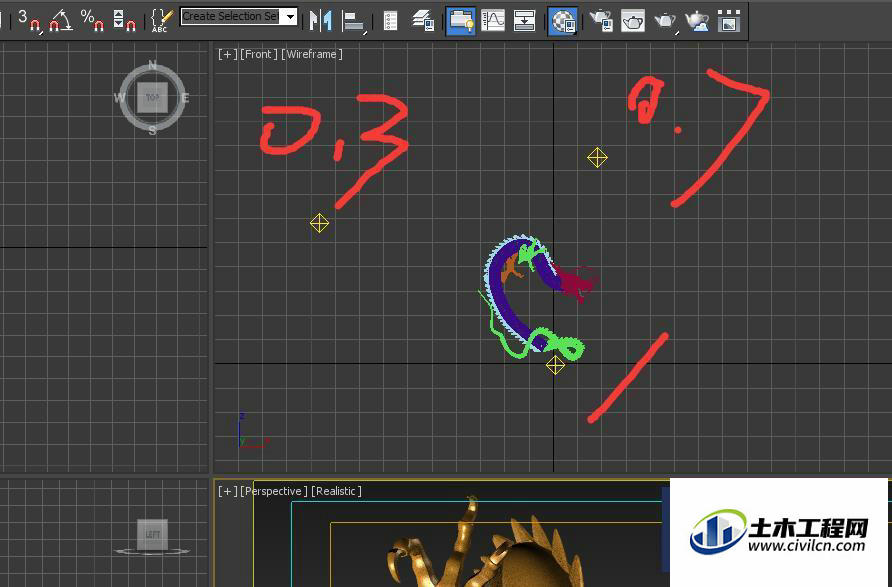The height and width of the screenshot is (587, 892).
Task: Open Edit Named Selection Sets
Action: [x=162, y=20]
